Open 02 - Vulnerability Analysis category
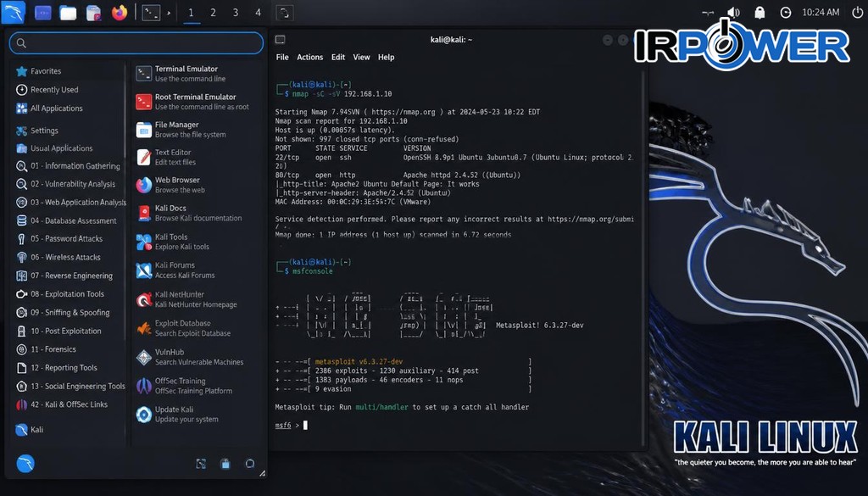Viewport: 868px width, 496px height. (x=73, y=184)
